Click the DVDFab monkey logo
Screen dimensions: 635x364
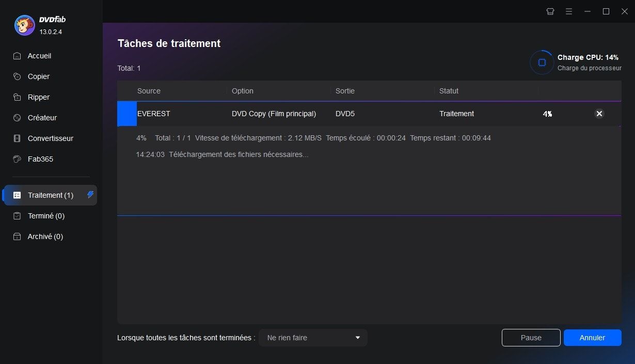[24, 25]
